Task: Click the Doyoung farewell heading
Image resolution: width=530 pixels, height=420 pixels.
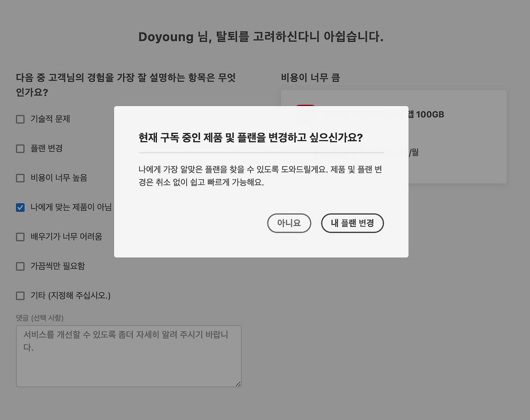Action: 261,36
